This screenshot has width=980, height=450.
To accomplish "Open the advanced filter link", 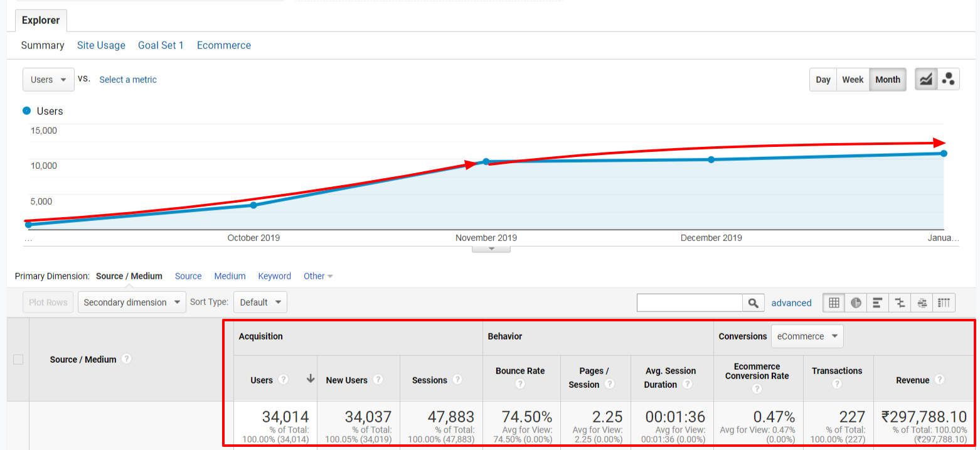I will [791, 303].
